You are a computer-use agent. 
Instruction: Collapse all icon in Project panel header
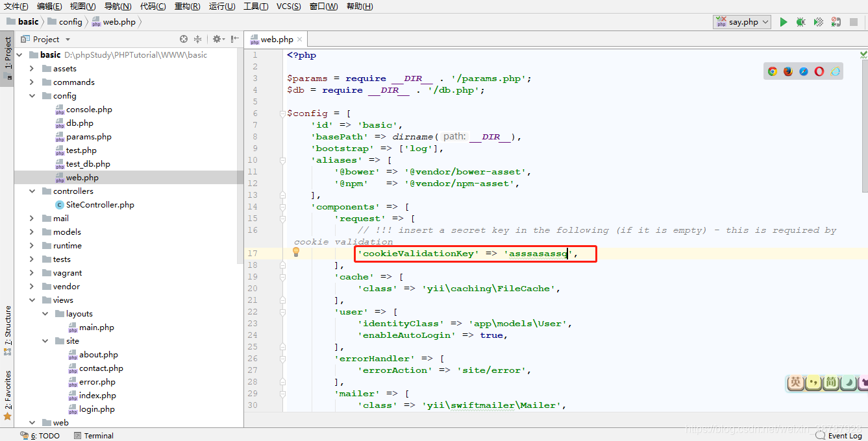point(198,39)
